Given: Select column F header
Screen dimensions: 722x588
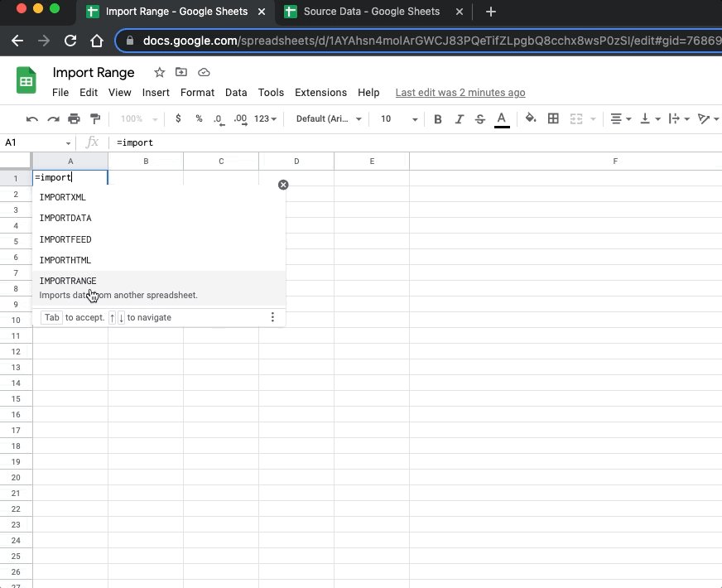Looking at the screenshot, I should (x=566, y=161).
